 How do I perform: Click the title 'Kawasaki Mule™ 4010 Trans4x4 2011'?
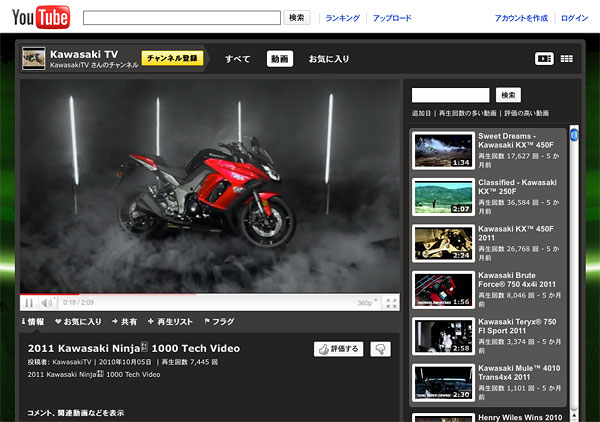[519, 373]
